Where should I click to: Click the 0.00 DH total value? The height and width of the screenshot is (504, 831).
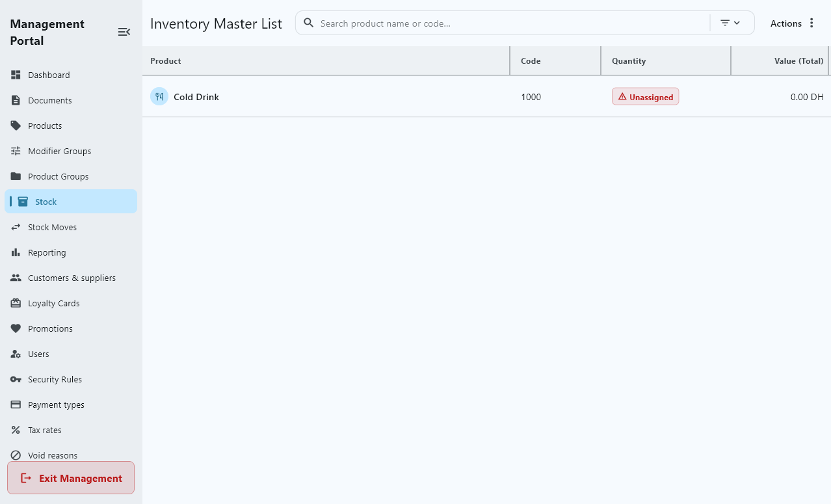coord(807,97)
